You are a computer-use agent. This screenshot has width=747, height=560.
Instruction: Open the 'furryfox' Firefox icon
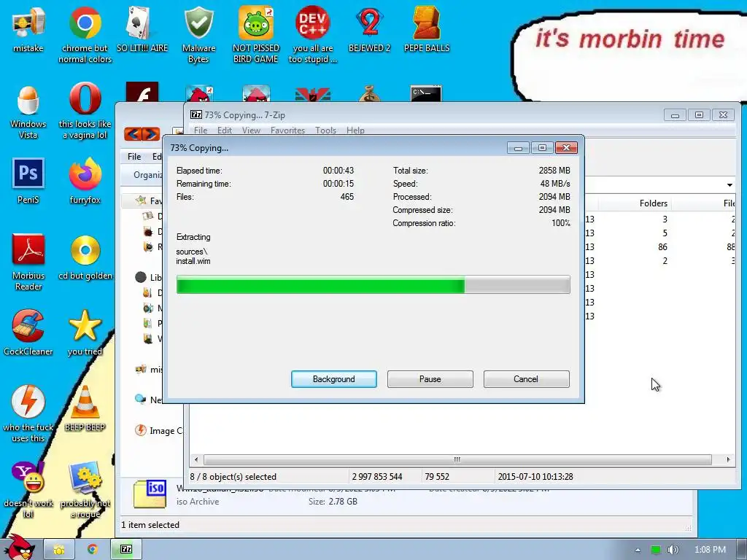[85, 181]
